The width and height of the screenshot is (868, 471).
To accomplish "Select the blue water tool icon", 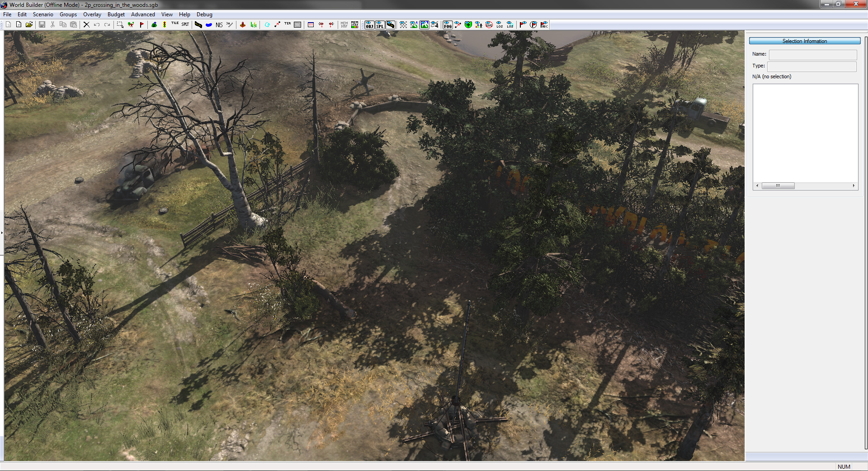I will click(209, 25).
